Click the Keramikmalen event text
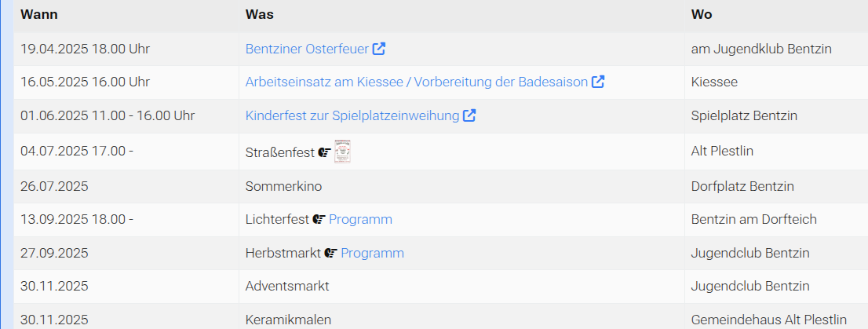Viewport: 868px width, 329px height. tap(288, 320)
